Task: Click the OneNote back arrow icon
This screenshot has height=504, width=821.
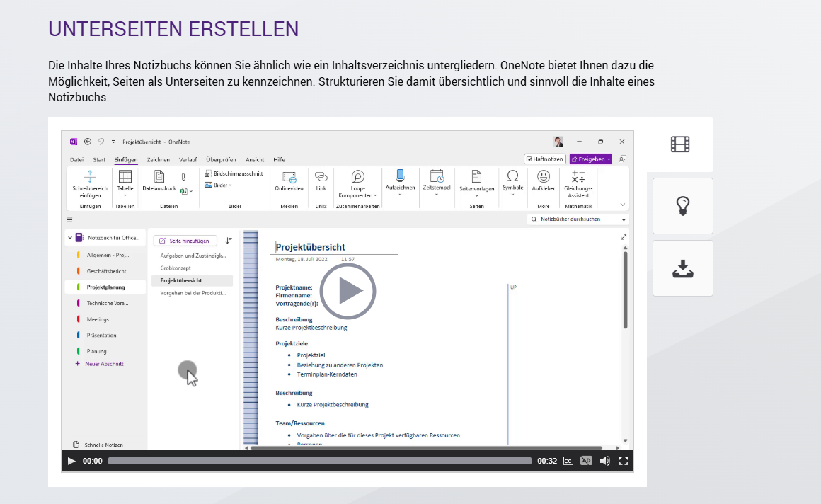Action: click(88, 142)
